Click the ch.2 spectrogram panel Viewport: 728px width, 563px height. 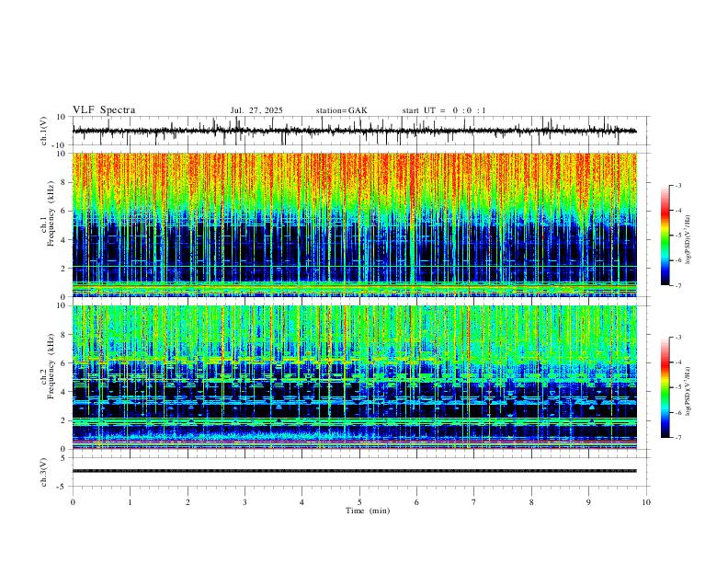[355, 377]
